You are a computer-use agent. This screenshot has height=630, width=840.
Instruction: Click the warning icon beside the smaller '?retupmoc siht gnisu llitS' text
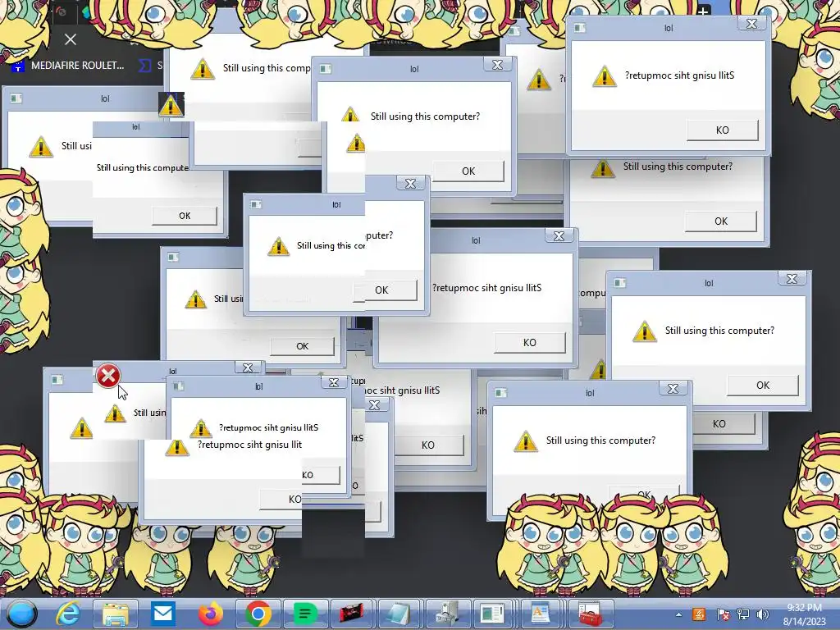[x=201, y=428]
